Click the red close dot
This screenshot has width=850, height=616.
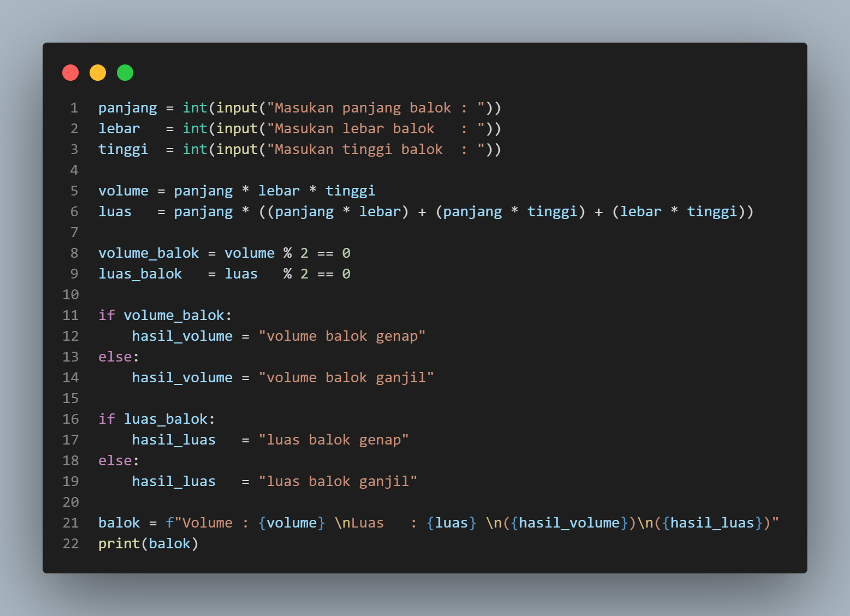click(x=70, y=73)
